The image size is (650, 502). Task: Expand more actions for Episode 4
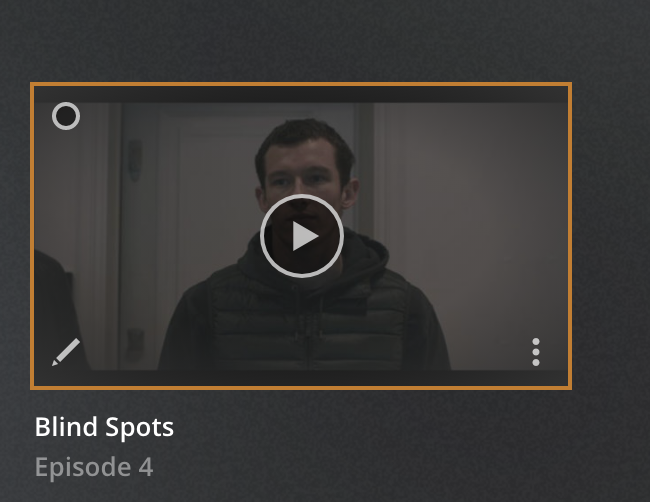[x=536, y=352]
